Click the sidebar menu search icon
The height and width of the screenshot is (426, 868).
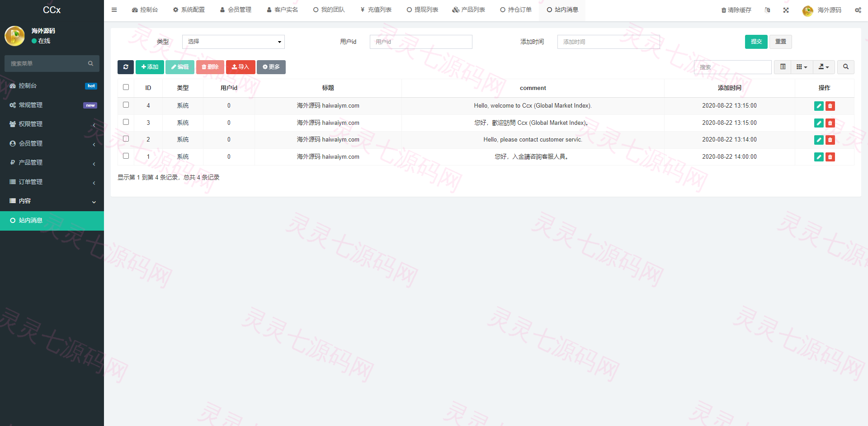pos(90,63)
